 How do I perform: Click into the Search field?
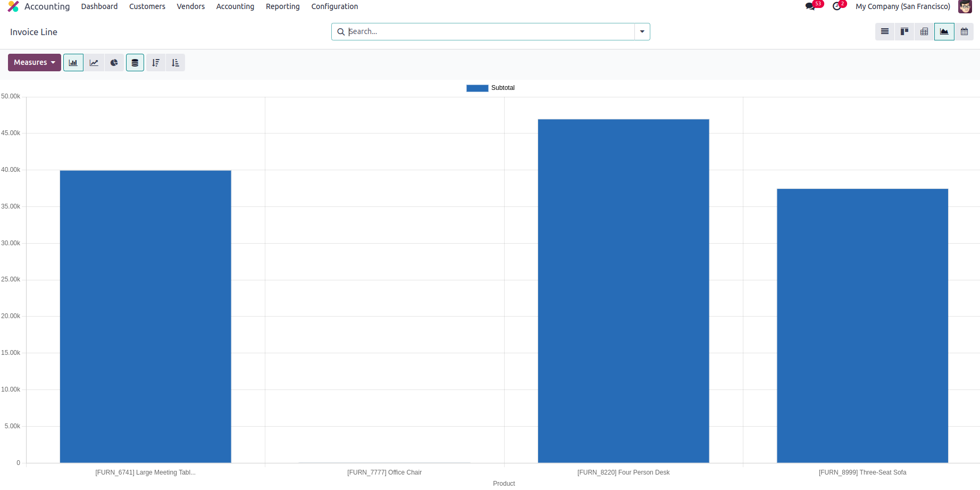(490, 32)
